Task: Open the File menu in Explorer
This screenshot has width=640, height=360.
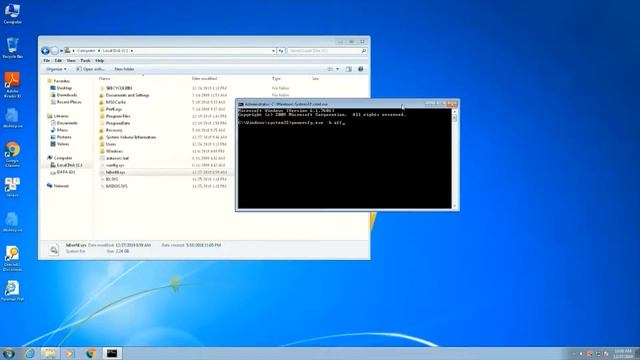Action: coord(47,60)
